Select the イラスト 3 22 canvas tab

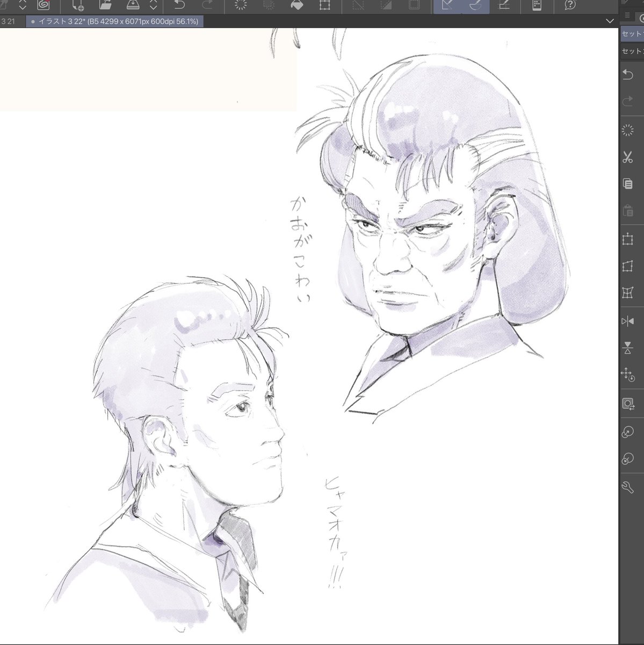tap(113, 21)
